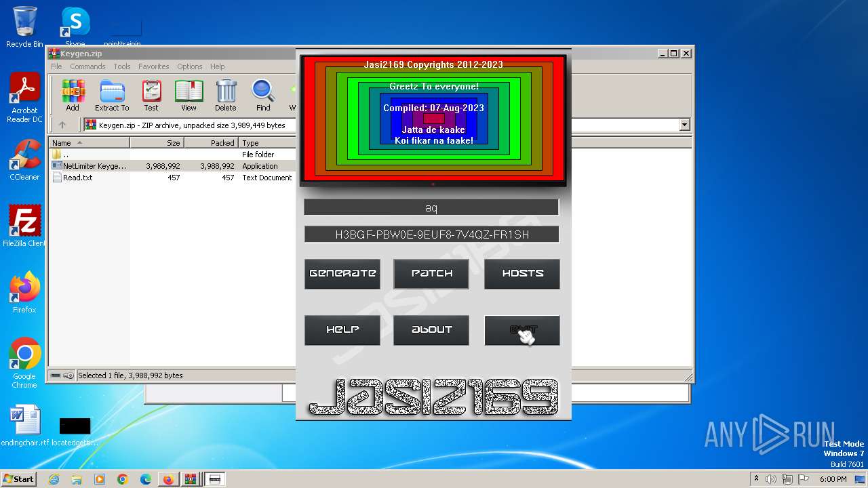Select the CCleaner desktop icon
The height and width of the screenshot is (488, 868).
(x=24, y=160)
